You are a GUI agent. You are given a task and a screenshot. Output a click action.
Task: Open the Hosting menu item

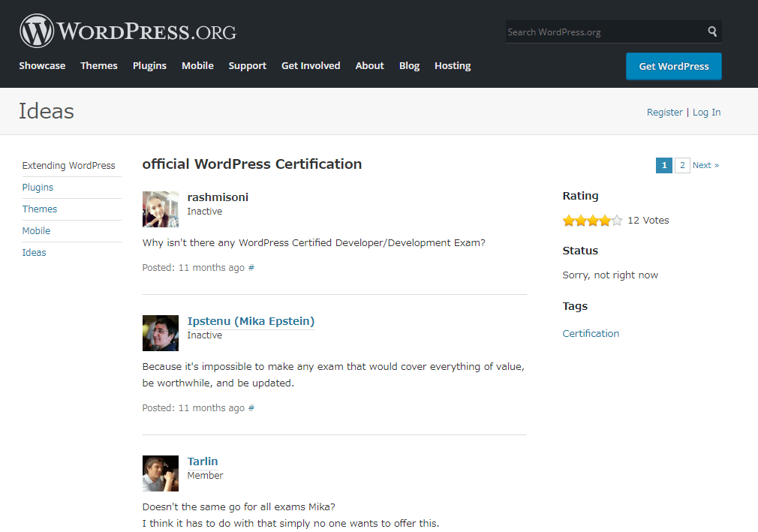pos(453,66)
